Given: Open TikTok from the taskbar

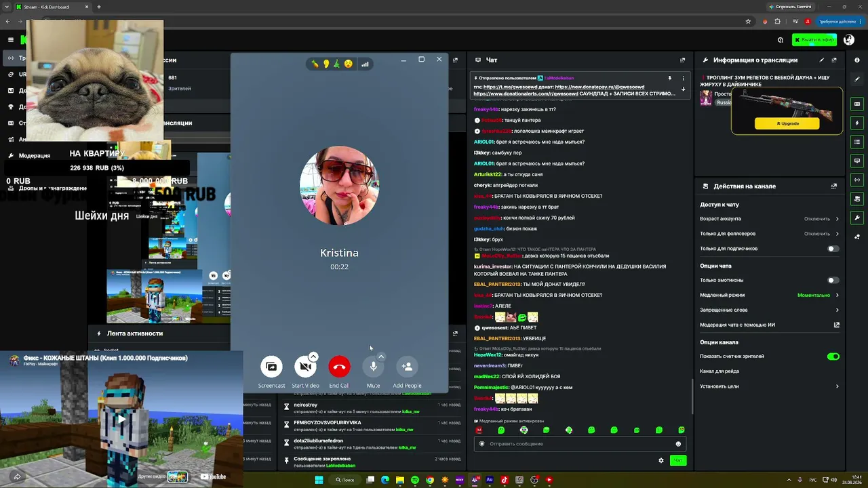Looking at the screenshot, I should click(505, 480).
